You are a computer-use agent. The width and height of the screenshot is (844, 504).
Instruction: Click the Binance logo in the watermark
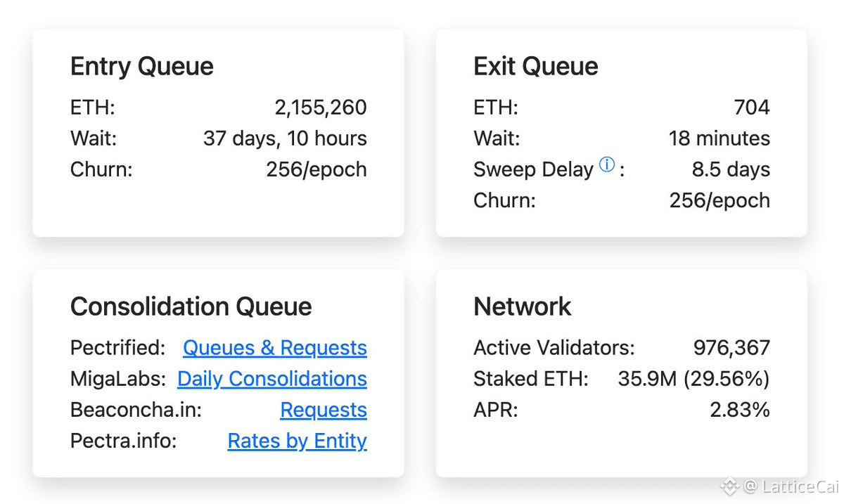point(727,486)
